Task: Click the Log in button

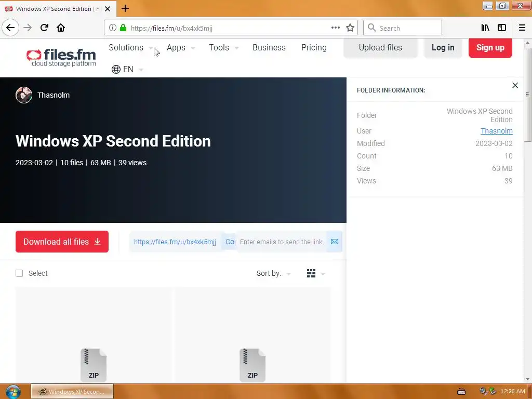Action: (443, 47)
